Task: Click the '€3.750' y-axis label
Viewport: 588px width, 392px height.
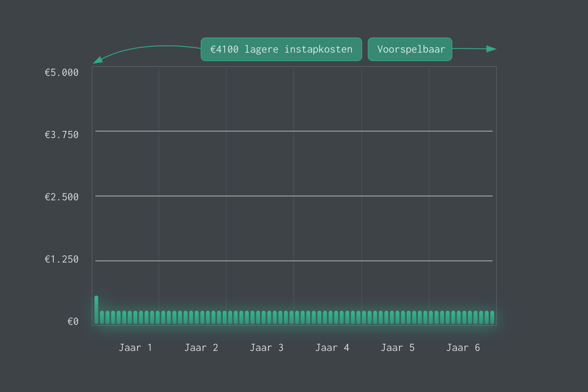Action: [61, 135]
